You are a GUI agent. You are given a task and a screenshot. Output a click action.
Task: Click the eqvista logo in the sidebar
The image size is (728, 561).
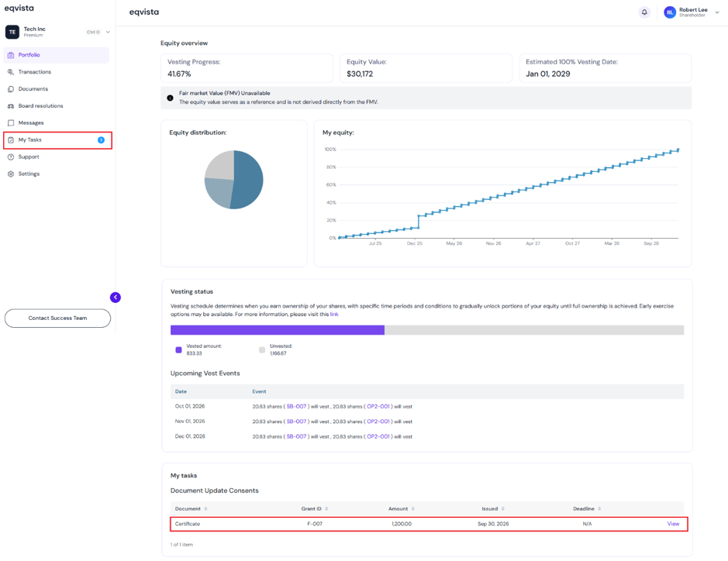pyautogui.click(x=19, y=9)
